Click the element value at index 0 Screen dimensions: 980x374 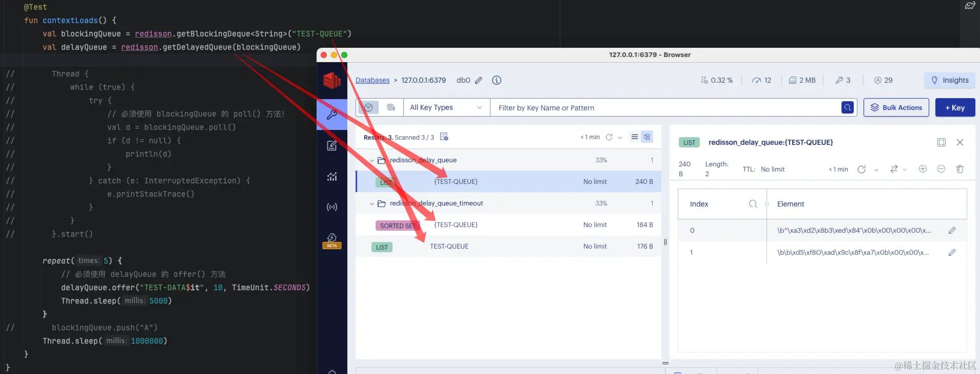[854, 230]
